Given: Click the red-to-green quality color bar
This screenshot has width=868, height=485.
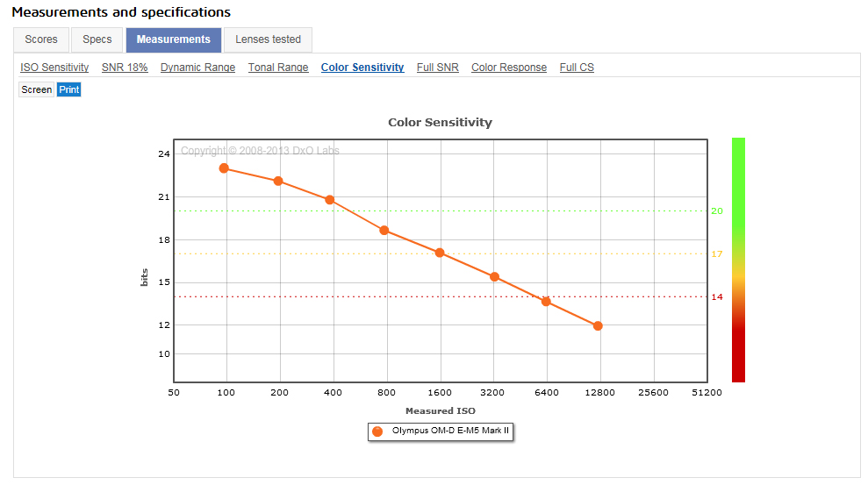Looking at the screenshot, I should pos(738,260).
